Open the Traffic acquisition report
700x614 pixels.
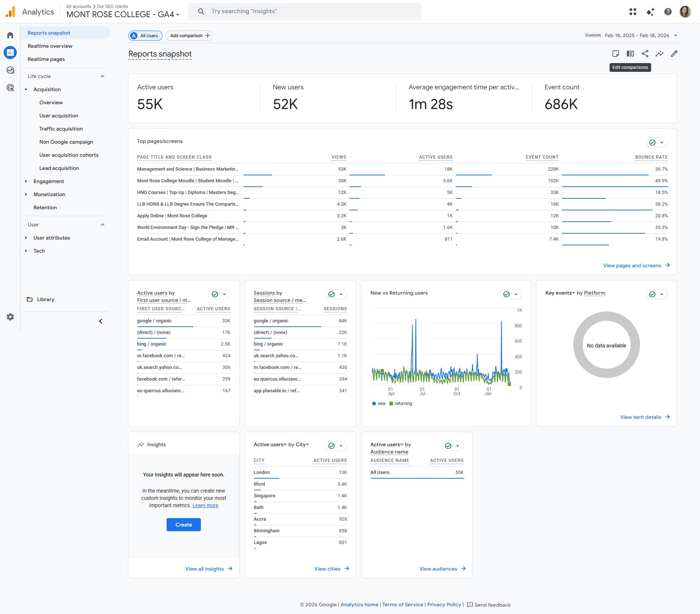point(61,128)
